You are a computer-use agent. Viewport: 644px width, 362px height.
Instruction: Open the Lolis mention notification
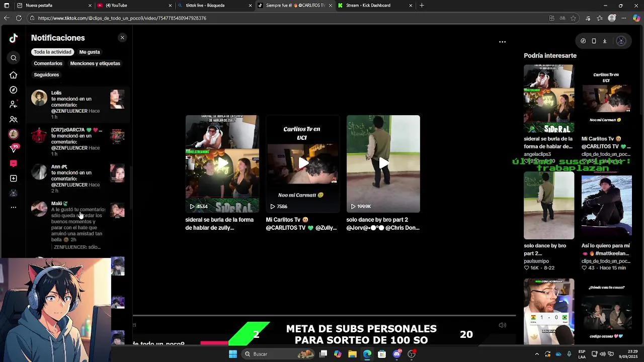tap(78, 105)
